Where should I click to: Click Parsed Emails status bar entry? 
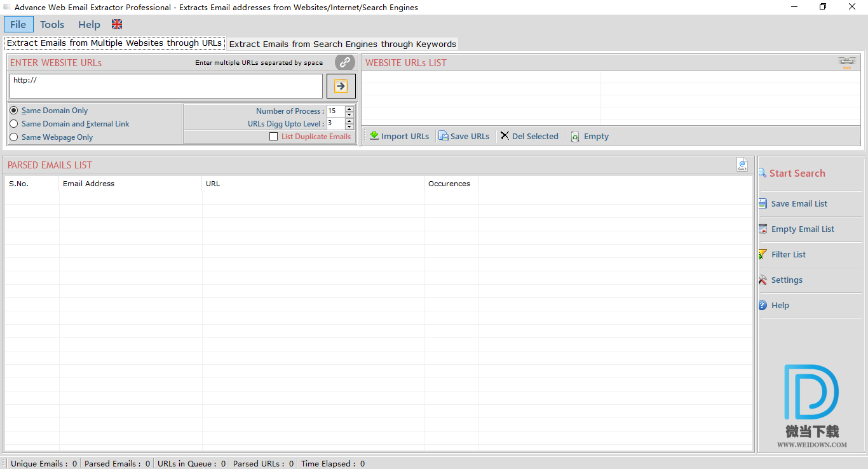pyautogui.click(x=117, y=463)
